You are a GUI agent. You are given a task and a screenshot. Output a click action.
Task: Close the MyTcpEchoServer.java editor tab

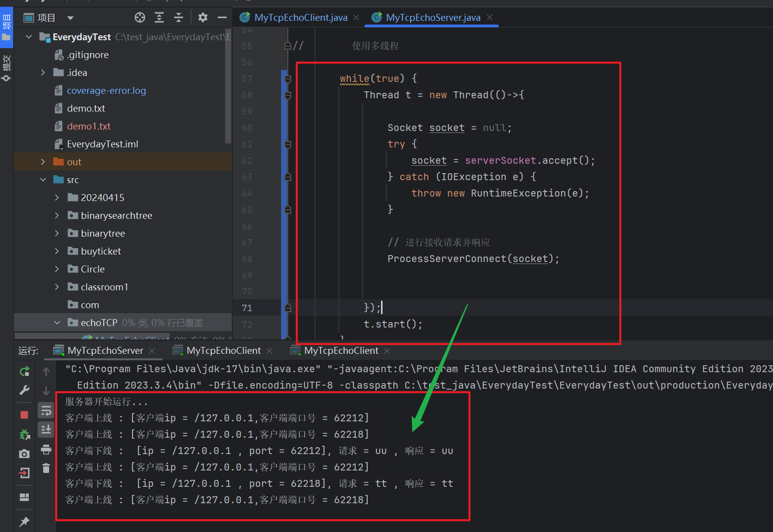490,17
